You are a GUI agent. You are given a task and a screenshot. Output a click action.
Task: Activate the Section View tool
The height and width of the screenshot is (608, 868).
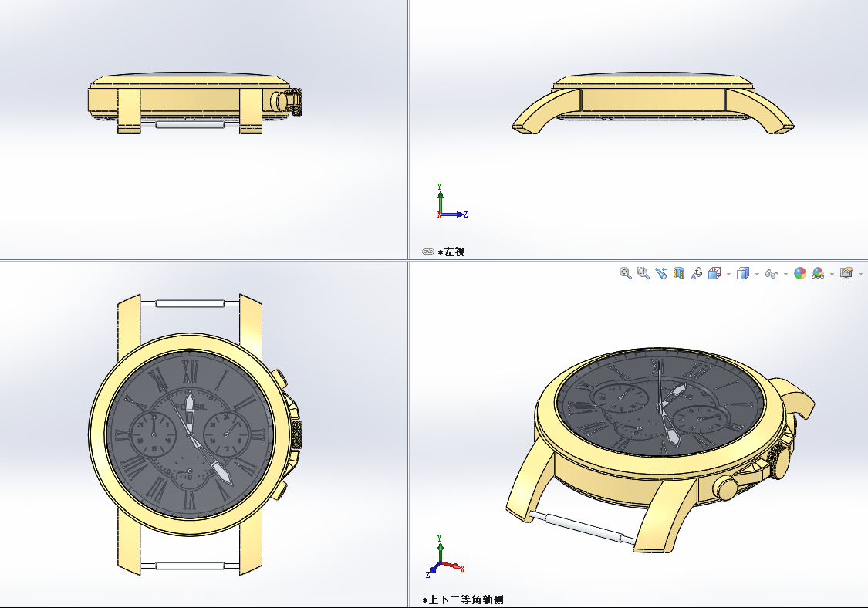[679, 273]
